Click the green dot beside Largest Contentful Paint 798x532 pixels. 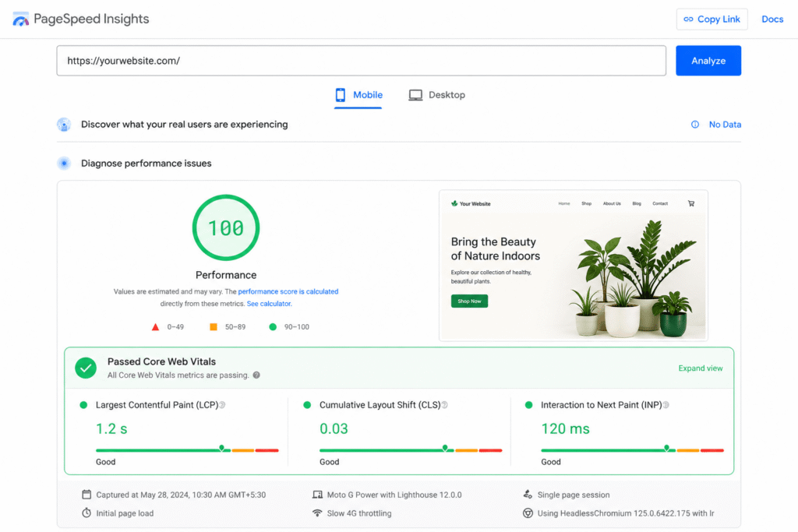tap(83, 405)
